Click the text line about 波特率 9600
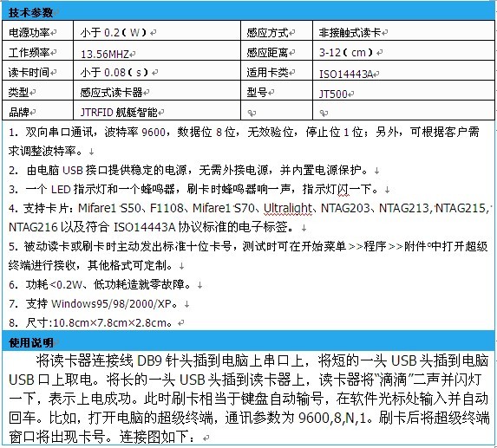Image resolution: width=497 pixels, height=448 pixels. coord(244,132)
